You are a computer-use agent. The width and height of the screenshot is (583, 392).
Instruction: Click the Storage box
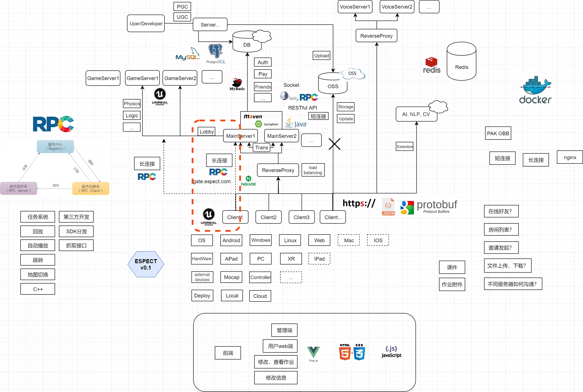tap(345, 107)
